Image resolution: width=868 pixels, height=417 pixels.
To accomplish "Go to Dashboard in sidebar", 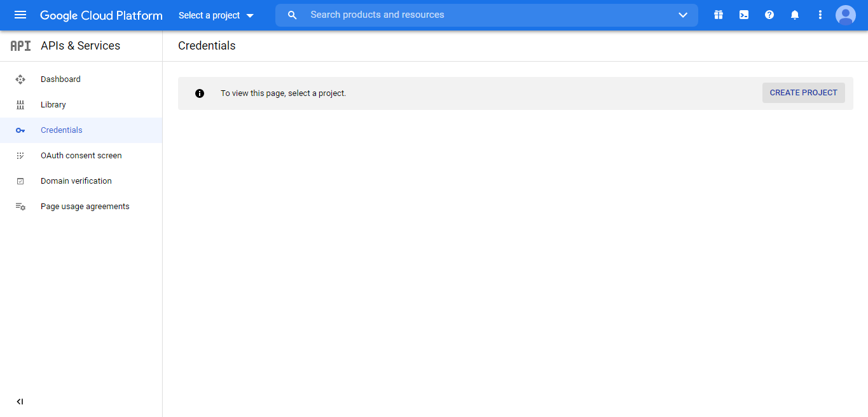I will (60, 79).
